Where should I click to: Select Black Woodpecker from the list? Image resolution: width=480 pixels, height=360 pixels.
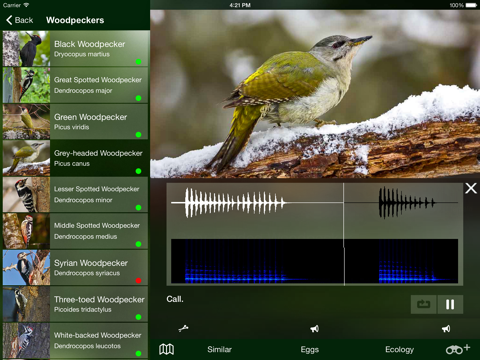click(x=75, y=48)
